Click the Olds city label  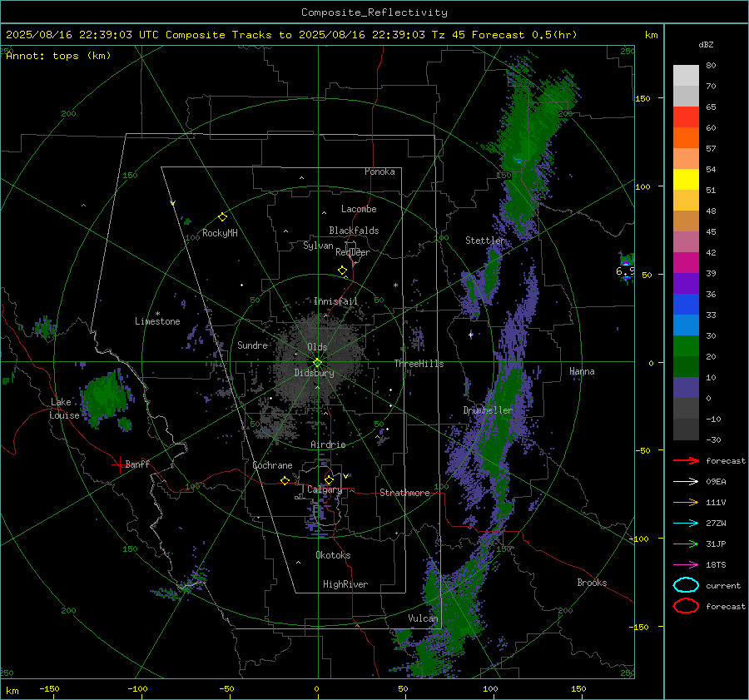317,347
